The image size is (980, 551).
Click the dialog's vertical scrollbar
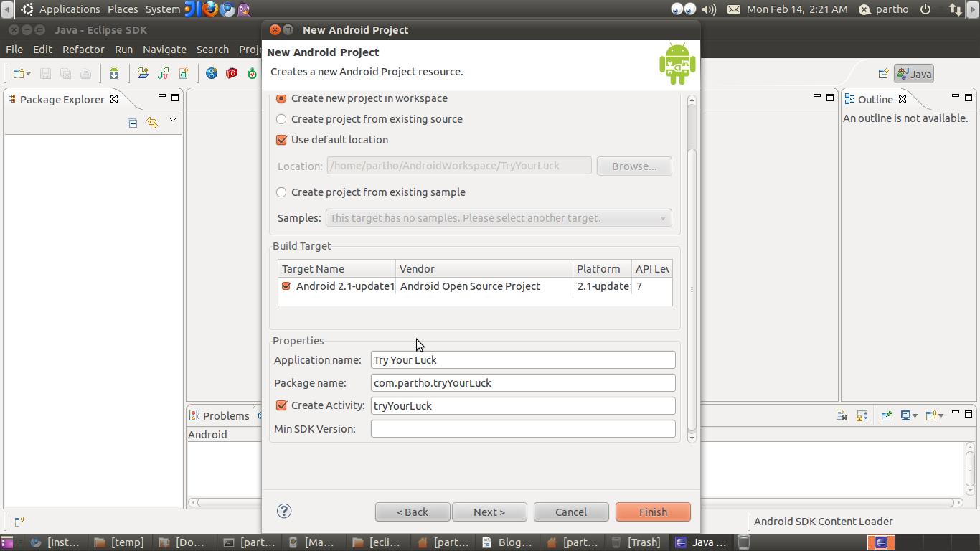692,269
